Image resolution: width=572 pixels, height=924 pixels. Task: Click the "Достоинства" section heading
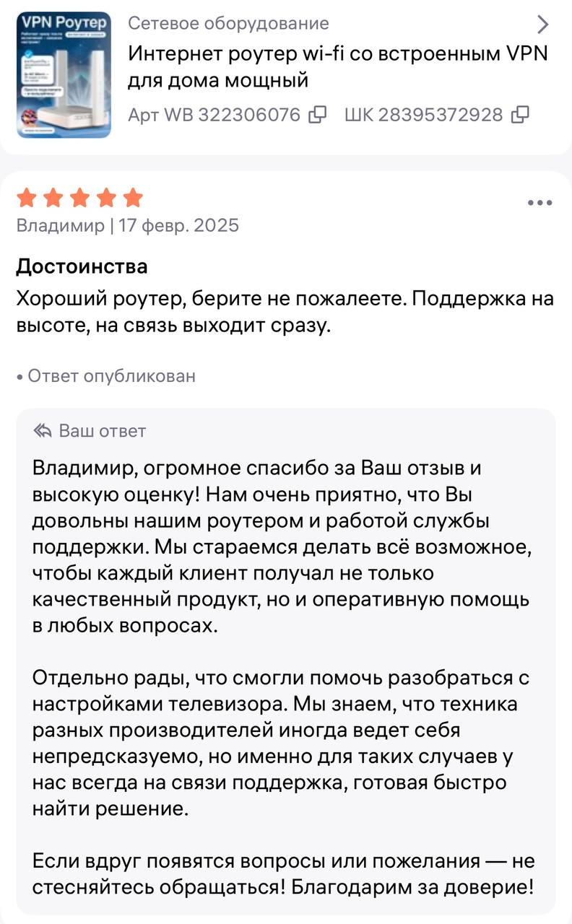coord(82,266)
